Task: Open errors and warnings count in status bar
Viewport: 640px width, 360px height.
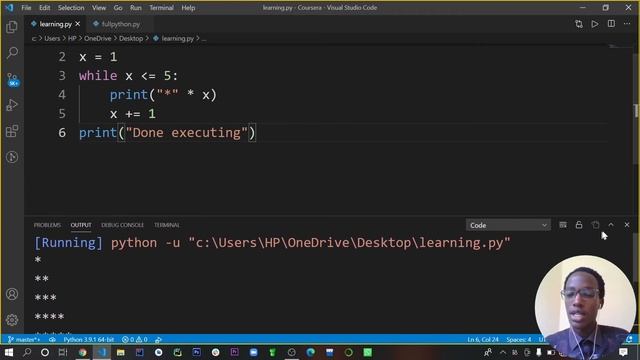Action: coord(135,339)
